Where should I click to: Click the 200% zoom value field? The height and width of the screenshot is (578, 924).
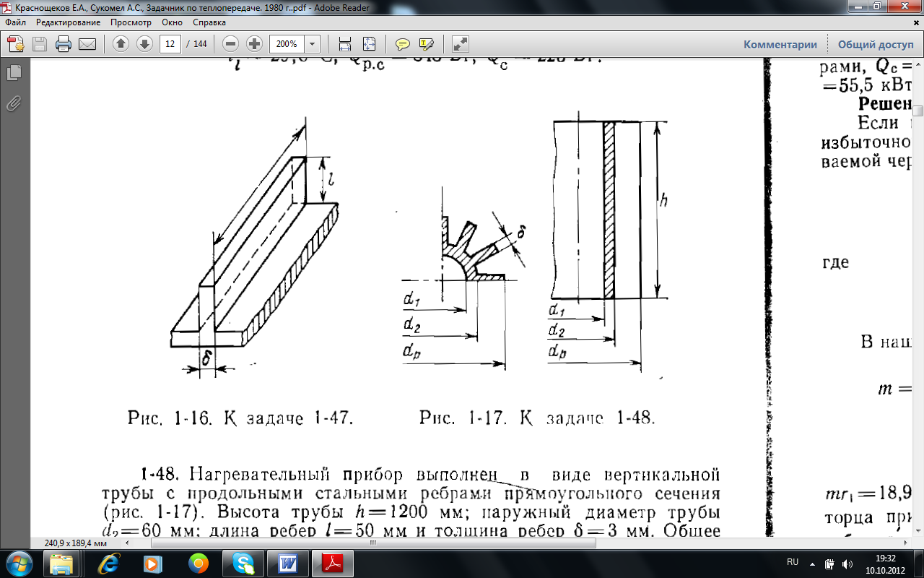(x=287, y=44)
